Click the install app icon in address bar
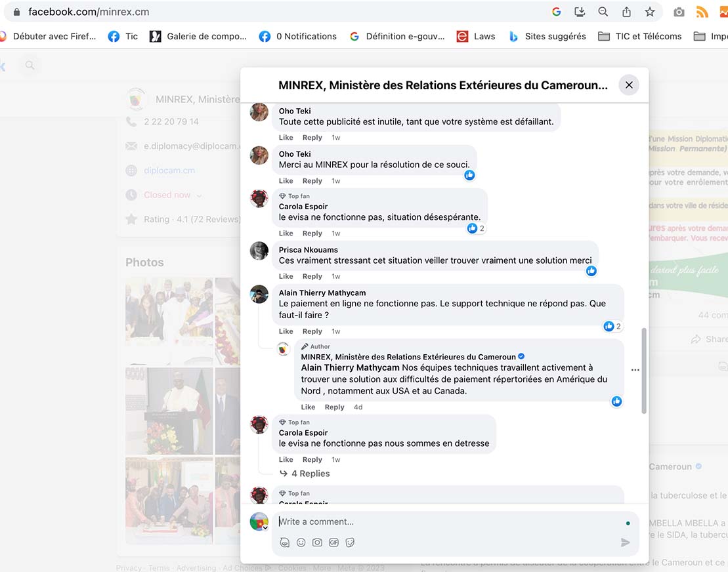Screen dimensions: 728x572 click(x=579, y=12)
